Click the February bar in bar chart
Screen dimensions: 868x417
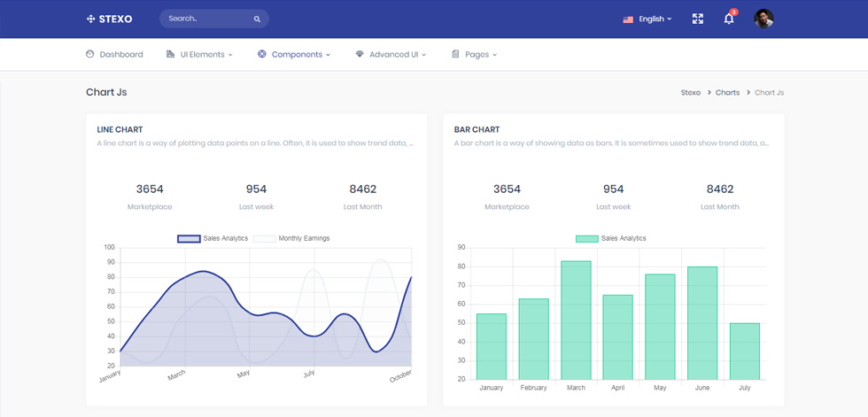coord(533,339)
